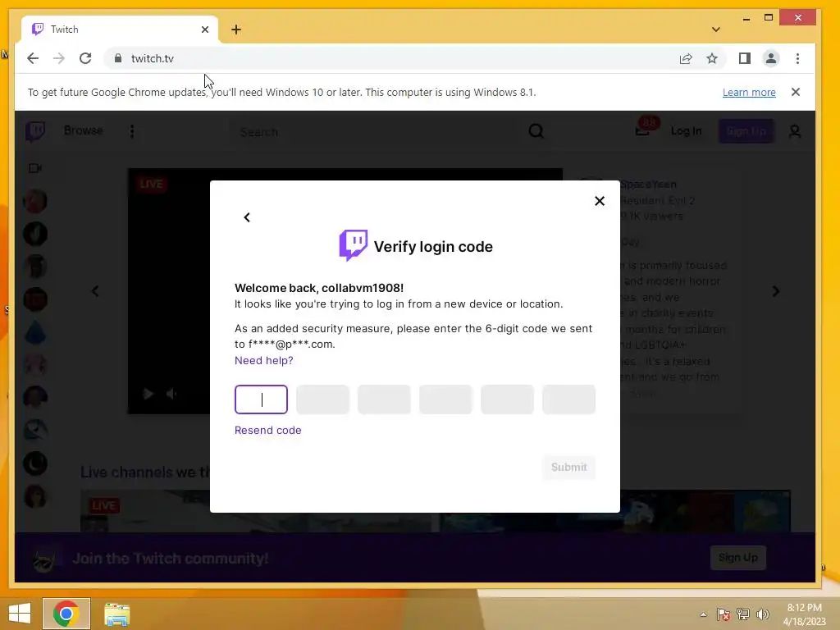This screenshot has height=630, width=840.
Task: Click the padlock site info icon
Action: point(118,58)
